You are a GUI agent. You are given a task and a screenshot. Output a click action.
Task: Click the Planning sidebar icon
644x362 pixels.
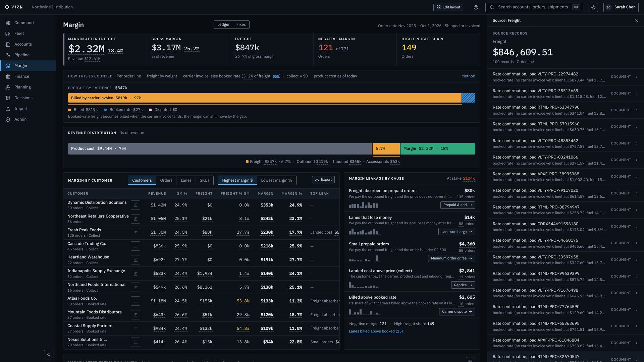pos(8,87)
